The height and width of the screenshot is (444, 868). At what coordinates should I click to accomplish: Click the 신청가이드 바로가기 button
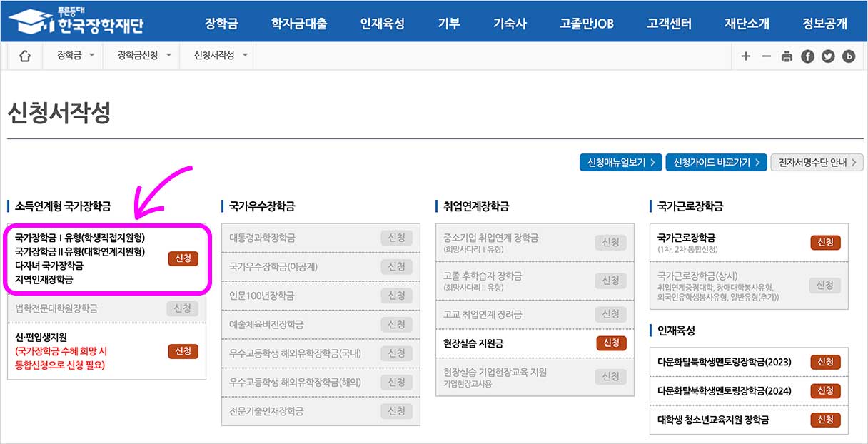click(x=716, y=162)
